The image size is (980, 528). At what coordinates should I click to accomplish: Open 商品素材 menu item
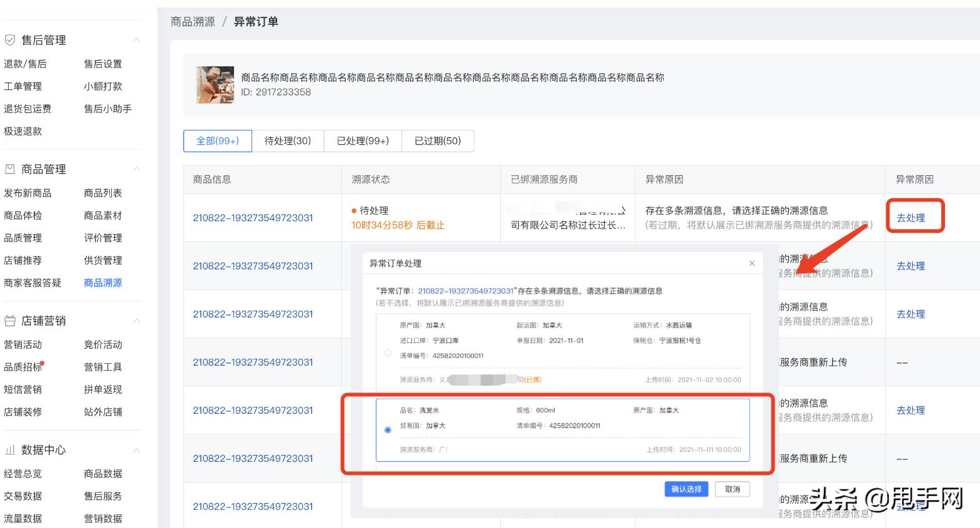click(103, 215)
